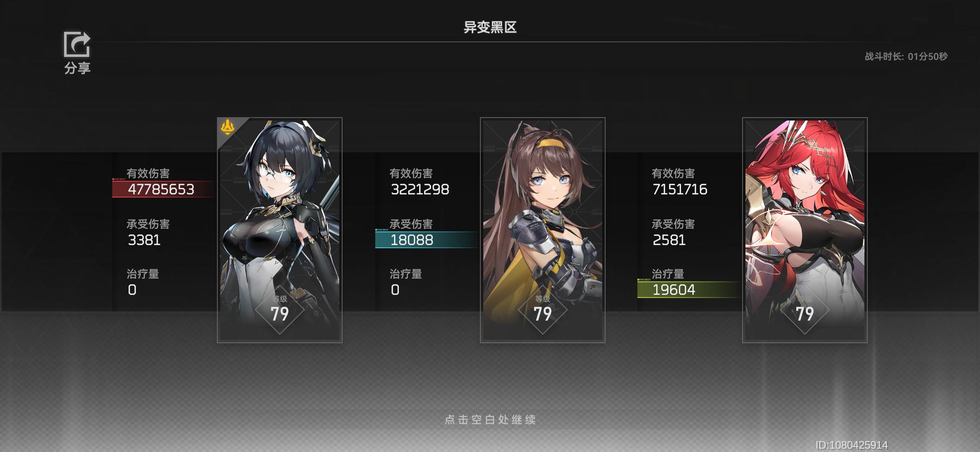This screenshot has width=980, height=452.
Task: Select the brown-haired character card
Action: click(x=542, y=230)
